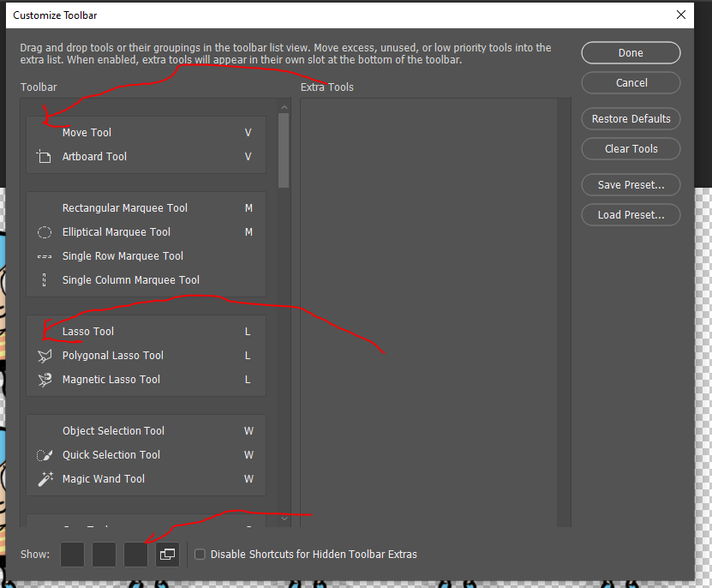Open Save Preset dialog
The width and height of the screenshot is (712, 588).
coord(631,184)
